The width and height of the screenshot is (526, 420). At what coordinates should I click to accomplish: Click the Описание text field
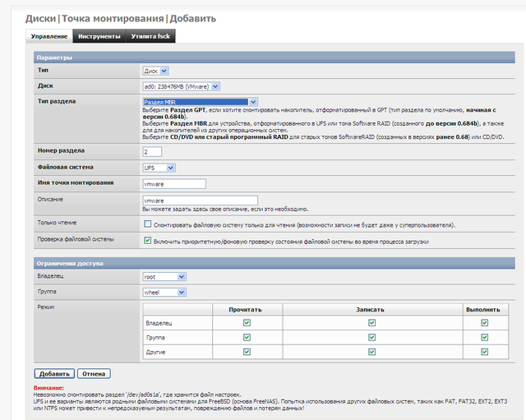point(200,201)
